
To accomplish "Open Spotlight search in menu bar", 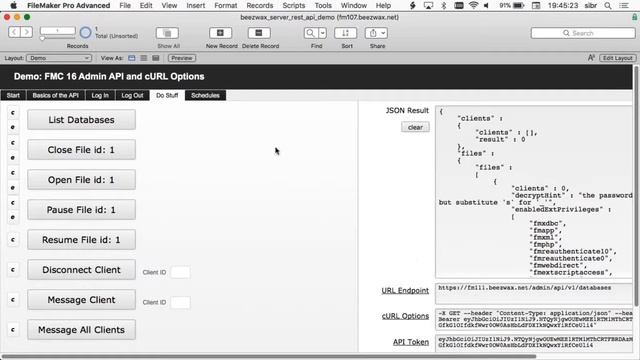I will click(608, 5).
